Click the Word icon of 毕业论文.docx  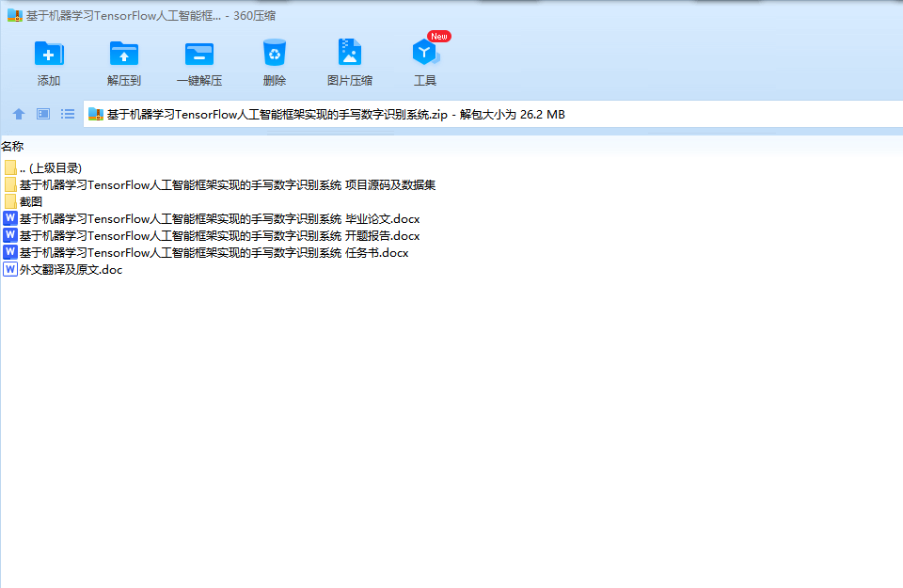(10, 218)
